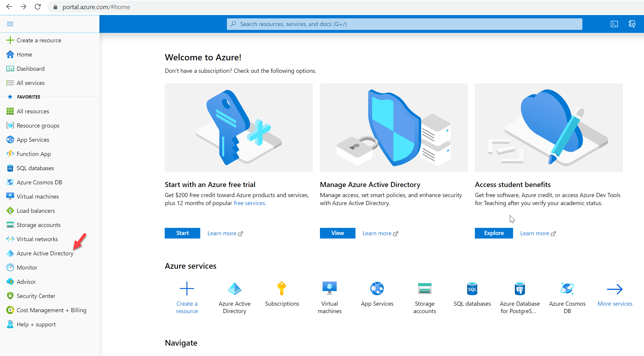Click Create a resource service tile
This screenshot has width=644, height=356.
pos(187,297)
